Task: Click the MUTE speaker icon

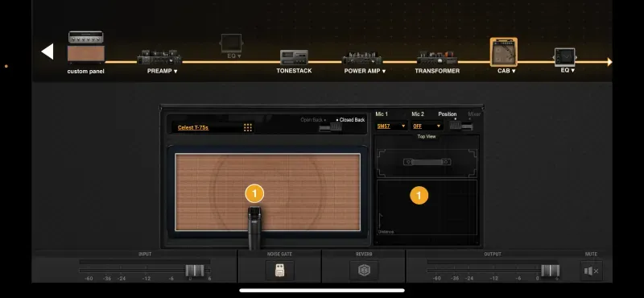Action: [591, 271]
